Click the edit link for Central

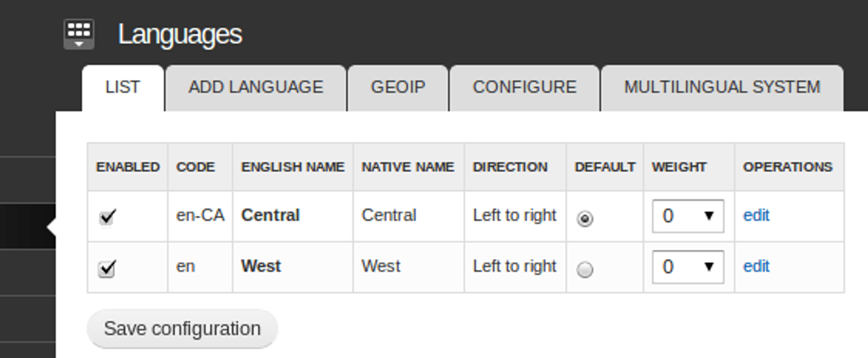[x=756, y=216]
